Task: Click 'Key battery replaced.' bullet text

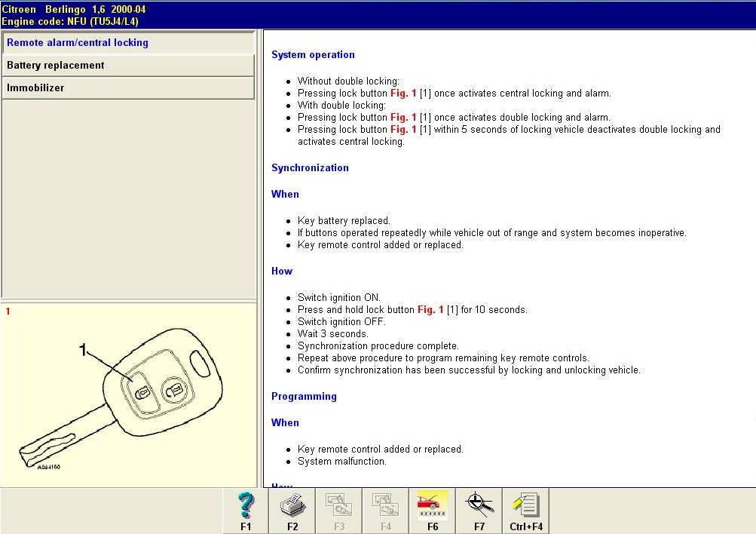Action: tap(344, 221)
